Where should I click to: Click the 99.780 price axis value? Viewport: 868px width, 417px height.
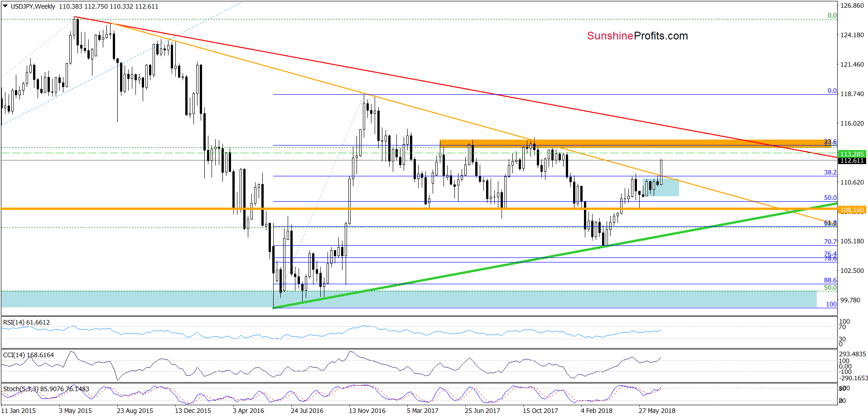tap(850, 300)
